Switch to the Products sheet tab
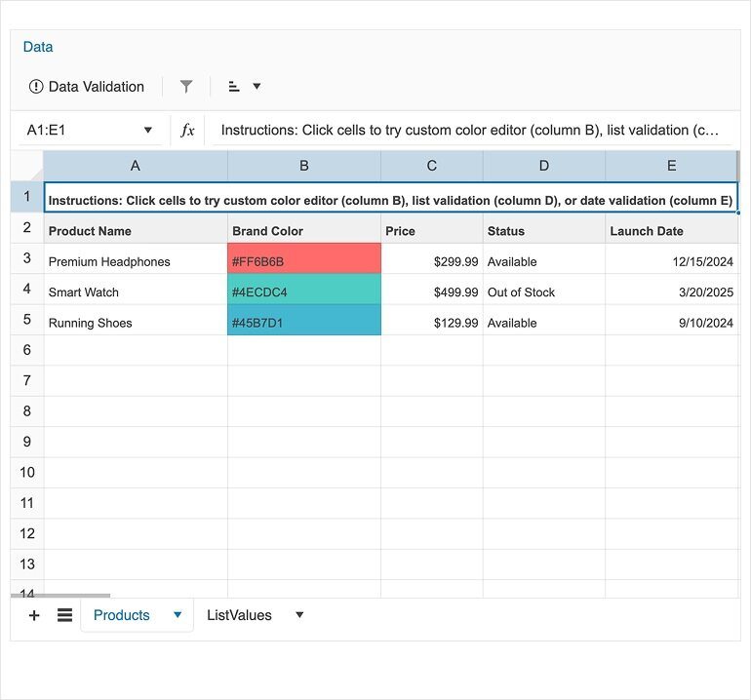Image resolution: width=751 pixels, height=700 pixels. [x=122, y=615]
